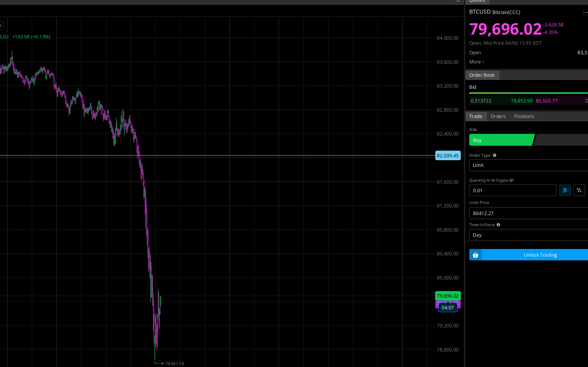This screenshot has width=588, height=367.
Task: Click bid price 78,892.99 in order book
Action: (522, 101)
